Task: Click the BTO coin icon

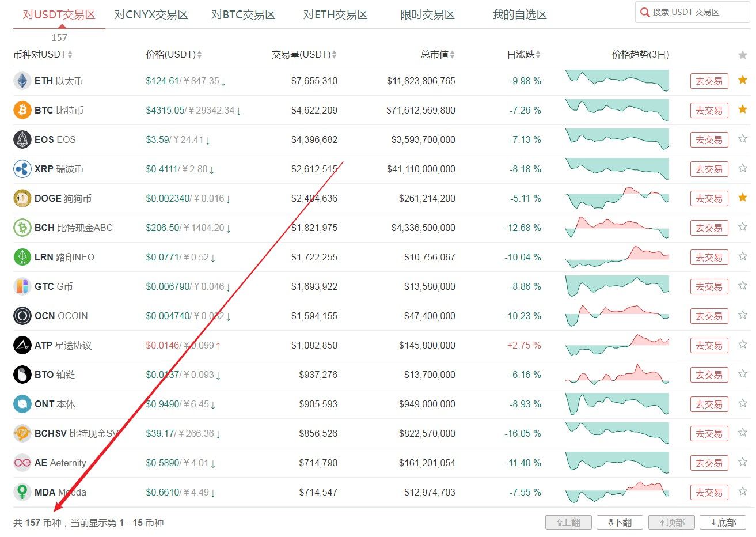Action: 22,375
